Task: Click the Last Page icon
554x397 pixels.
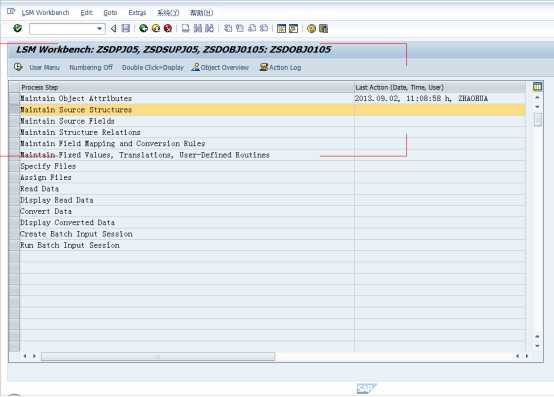Action: (x=264, y=28)
